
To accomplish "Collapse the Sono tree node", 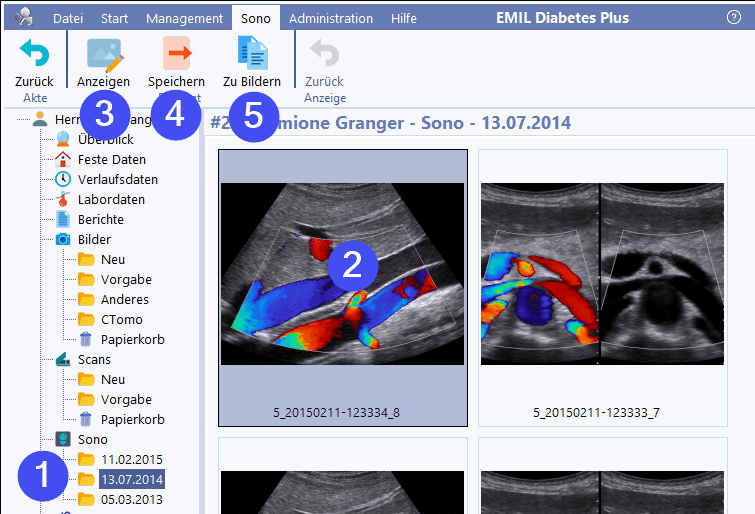I will click(92, 439).
